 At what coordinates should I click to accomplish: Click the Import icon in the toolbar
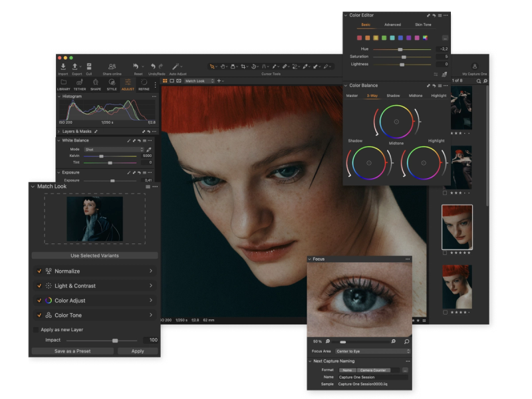pyautogui.click(x=63, y=66)
